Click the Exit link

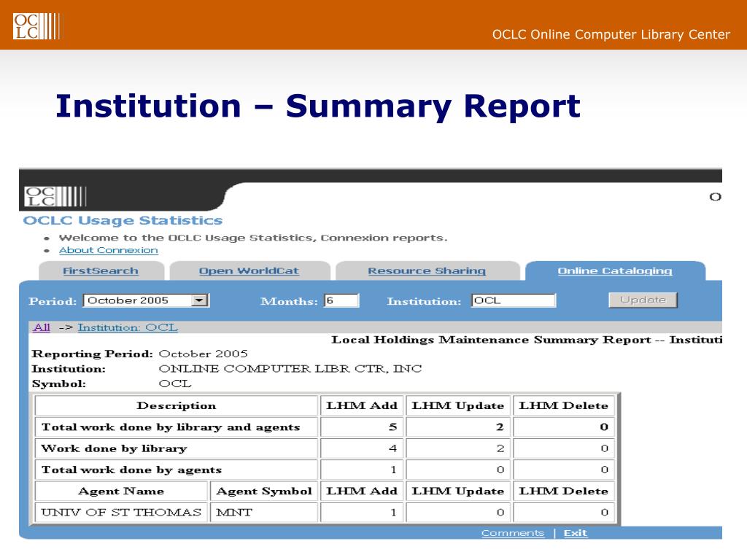pos(576,533)
